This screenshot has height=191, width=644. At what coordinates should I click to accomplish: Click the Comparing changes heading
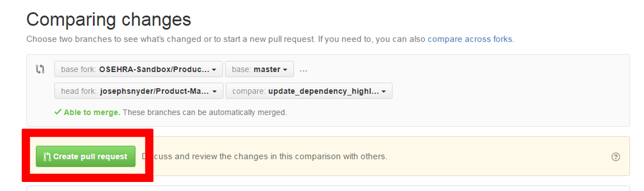pyautogui.click(x=109, y=19)
